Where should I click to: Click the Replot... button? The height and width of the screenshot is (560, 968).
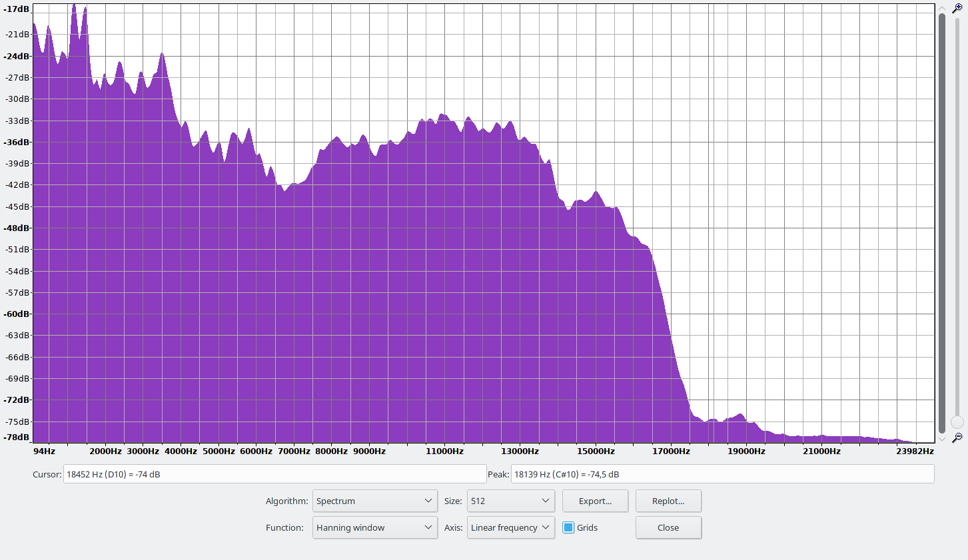pyautogui.click(x=668, y=501)
